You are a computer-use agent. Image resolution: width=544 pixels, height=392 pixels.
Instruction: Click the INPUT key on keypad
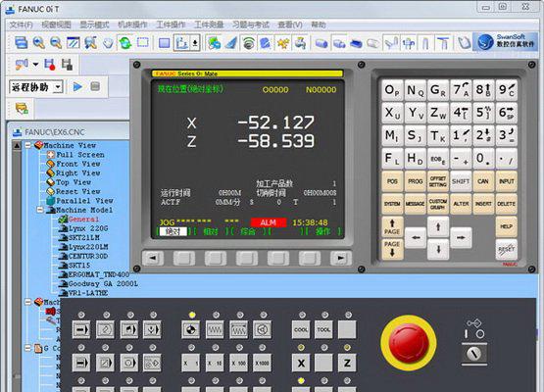[506, 181]
